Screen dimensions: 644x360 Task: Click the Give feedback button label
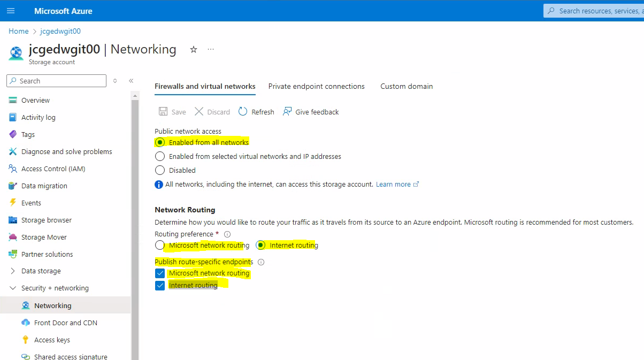pos(317,112)
